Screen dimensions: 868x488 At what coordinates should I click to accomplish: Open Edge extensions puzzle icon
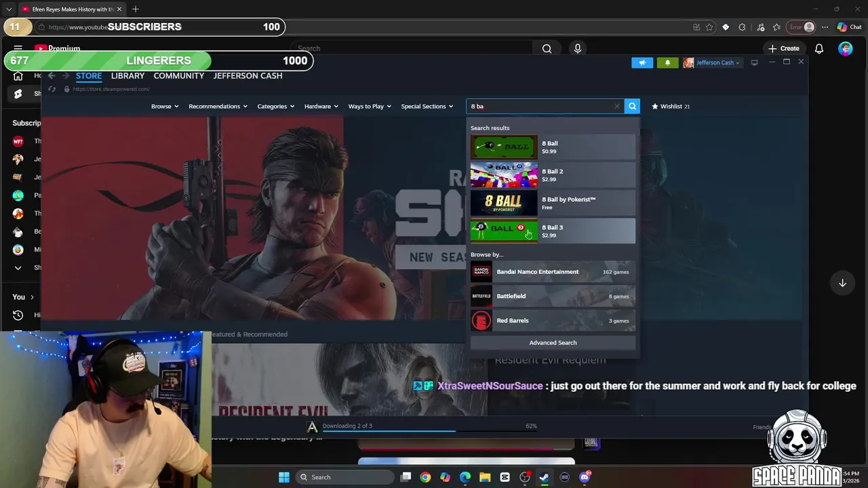742,27
